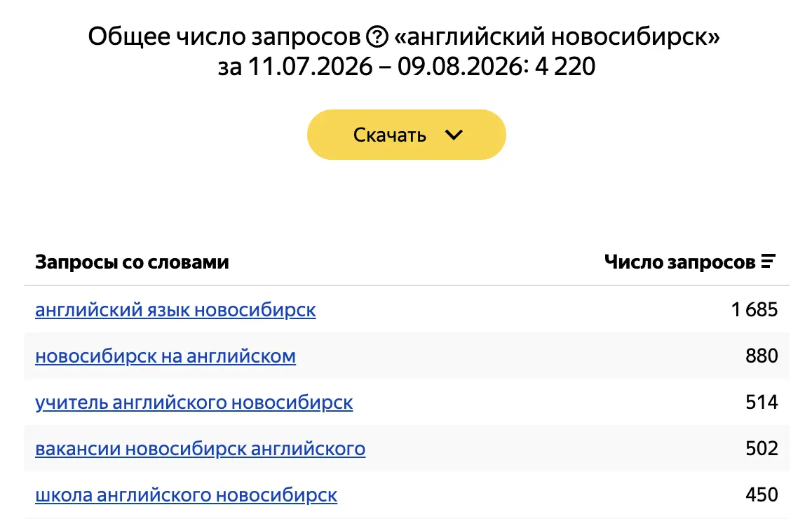Open the вакансии новосибирск английского link
Viewport: 812px width, 519px height.
[x=201, y=449]
